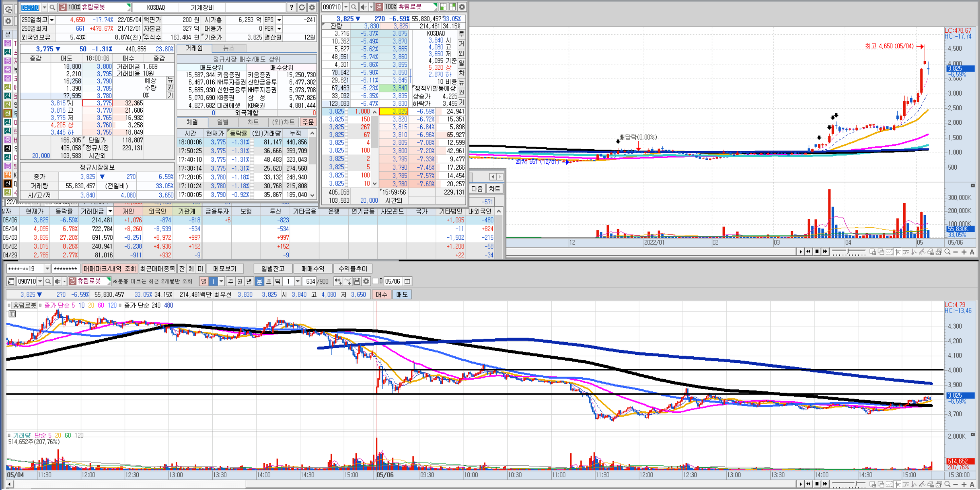Viewport: 980px width, 490px height.
Task: Switch to the 일별 tab
Action: pyautogui.click(x=223, y=122)
